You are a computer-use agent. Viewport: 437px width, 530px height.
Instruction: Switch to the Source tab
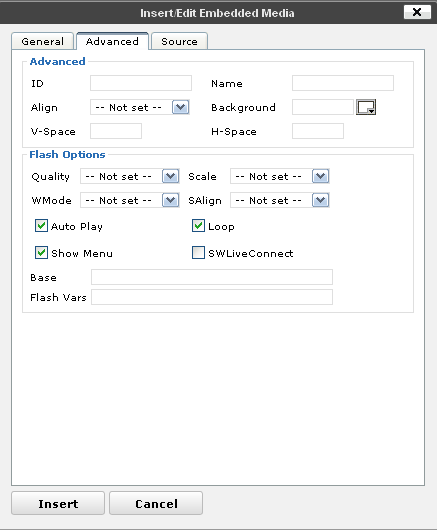179,41
